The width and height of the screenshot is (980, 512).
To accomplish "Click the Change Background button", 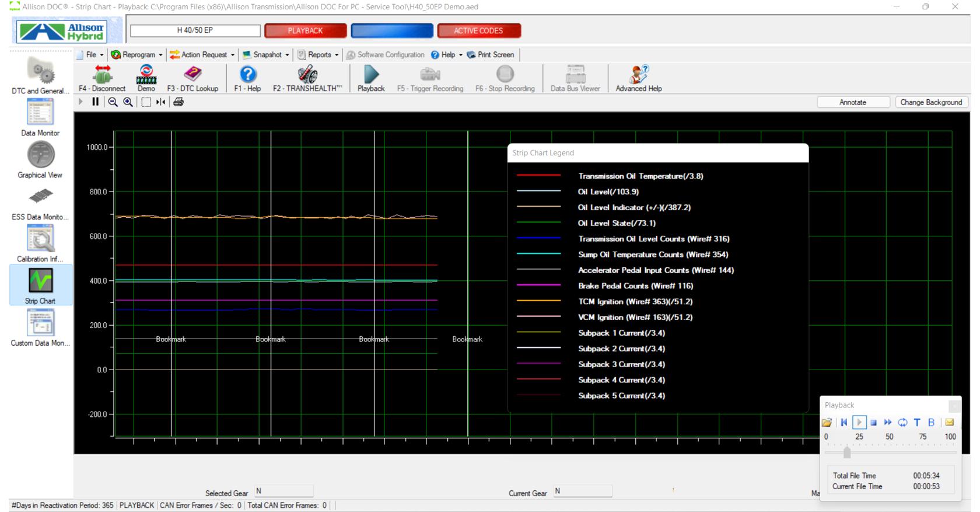I will 931,102.
